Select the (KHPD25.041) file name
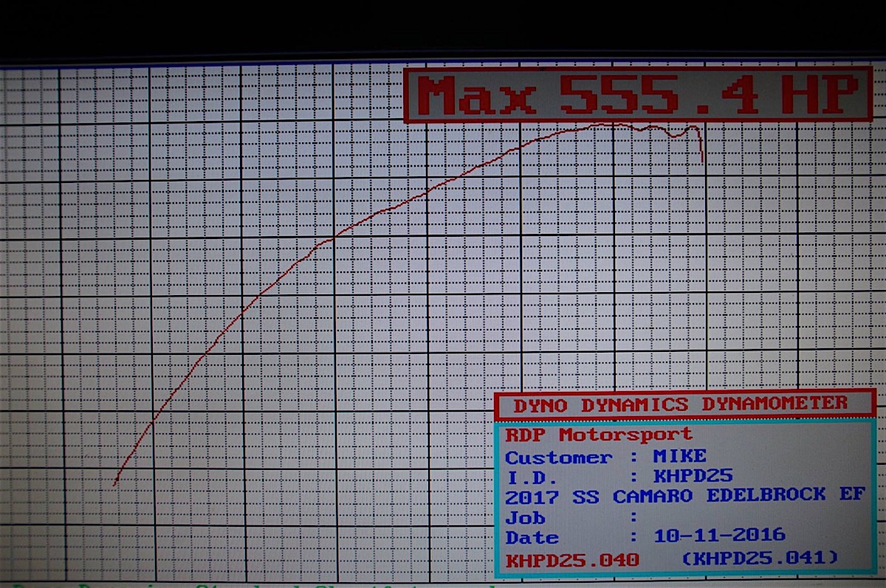Viewport: 886px width, 588px height. click(x=760, y=558)
